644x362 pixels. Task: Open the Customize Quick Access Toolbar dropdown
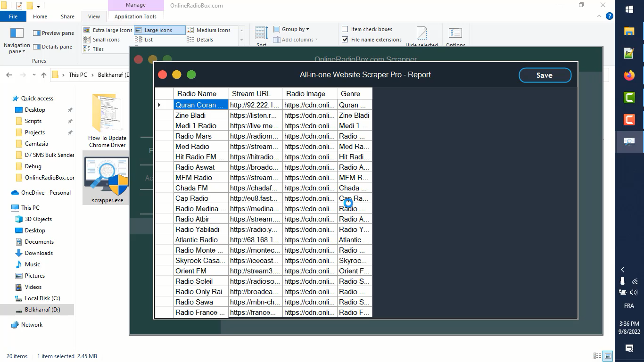pos(39,6)
